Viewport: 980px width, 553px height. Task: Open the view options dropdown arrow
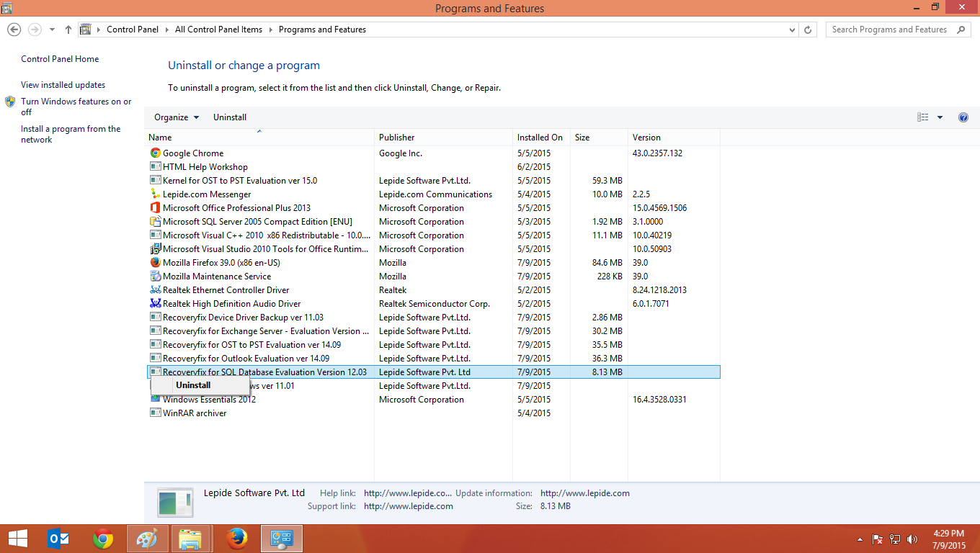[940, 117]
